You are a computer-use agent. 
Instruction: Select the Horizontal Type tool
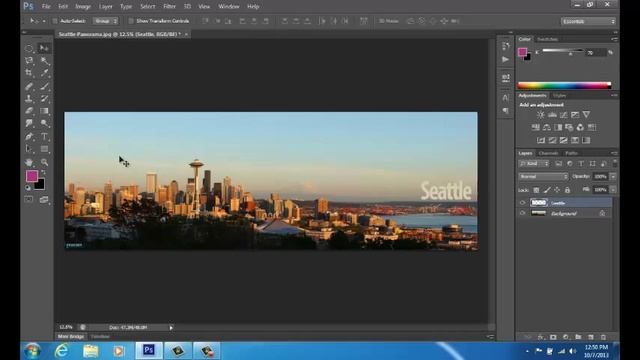(44, 136)
